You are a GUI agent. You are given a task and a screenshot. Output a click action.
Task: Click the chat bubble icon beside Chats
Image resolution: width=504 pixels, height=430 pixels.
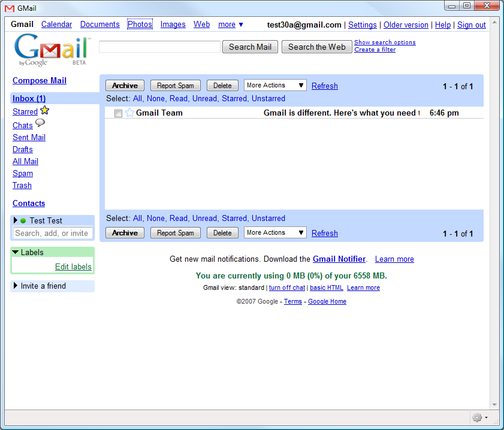pos(40,123)
